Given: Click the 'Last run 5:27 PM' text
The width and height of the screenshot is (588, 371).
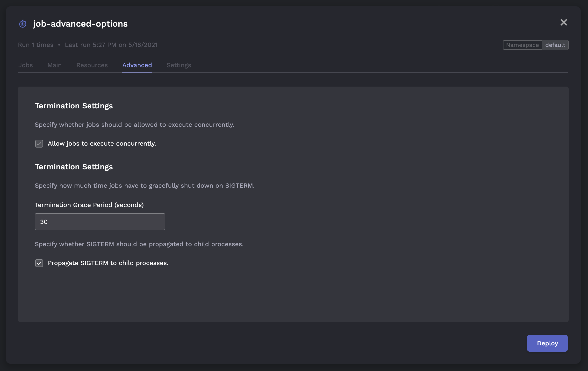Looking at the screenshot, I should pyautogui.click(x=111, y=45).
